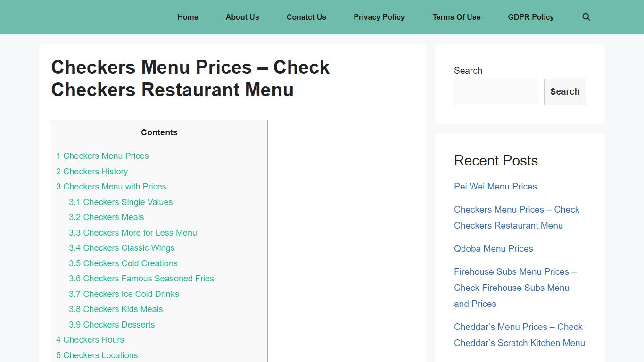This screenshot has width=644, height=362.
Task: Click the Checkers Menu Prices page title
Action: 190,78
